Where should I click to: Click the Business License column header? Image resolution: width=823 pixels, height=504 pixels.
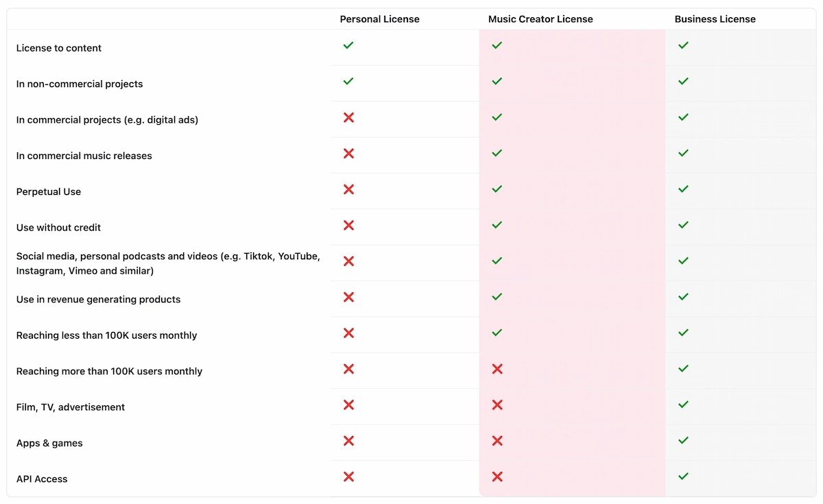(x=715, y=19)
